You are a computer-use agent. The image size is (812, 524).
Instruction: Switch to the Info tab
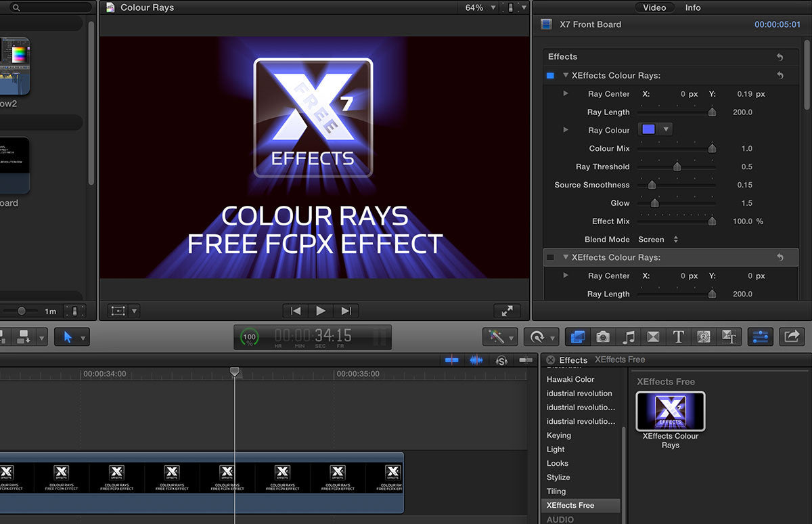(x=692, y=7)
